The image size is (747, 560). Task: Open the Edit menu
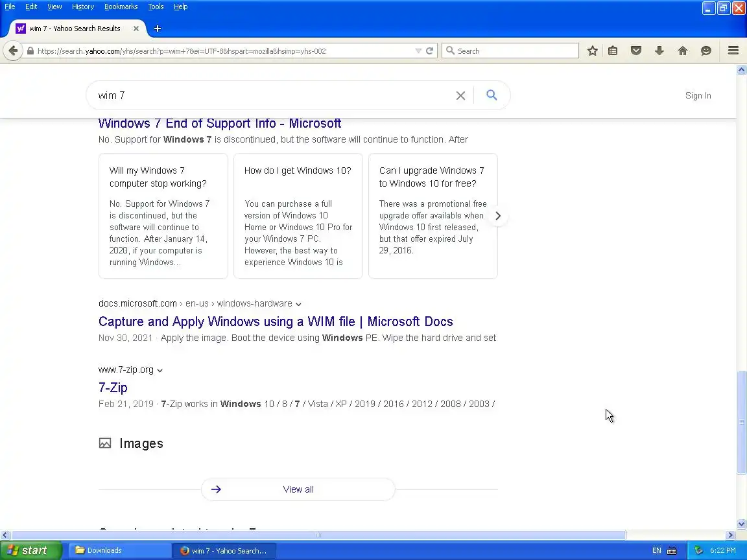(31, 6)
